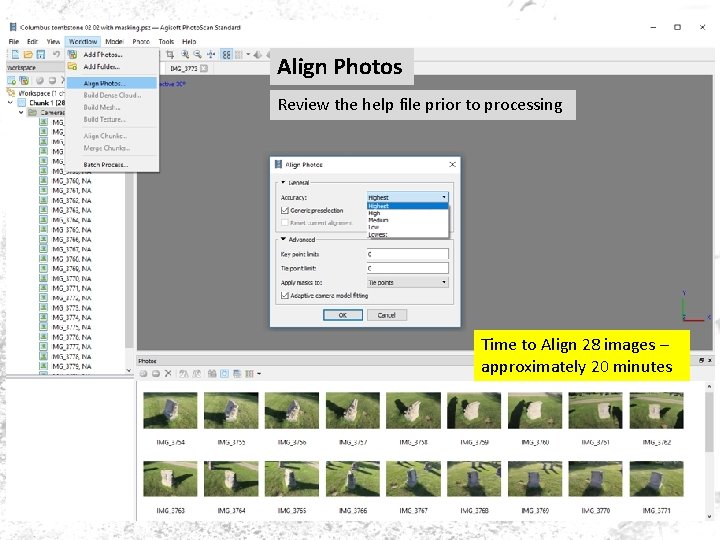The image size is (720, 540).
Task: Select IMG_3779 in the workspace tree
Action: pyautogui.click(x=72, y=366)
